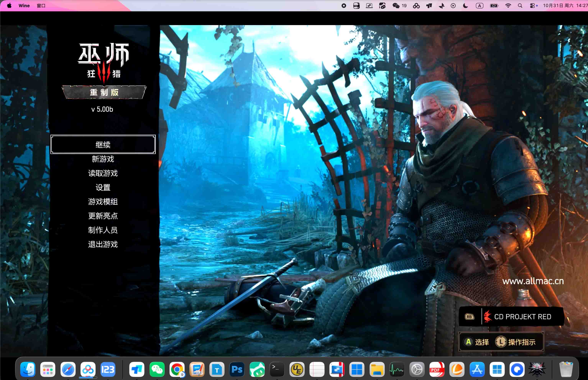Image resolution: width=588 pixels, height=380 pixels.
Task: Launch UltraEdit from the Dock
Action: coord(297,369)
